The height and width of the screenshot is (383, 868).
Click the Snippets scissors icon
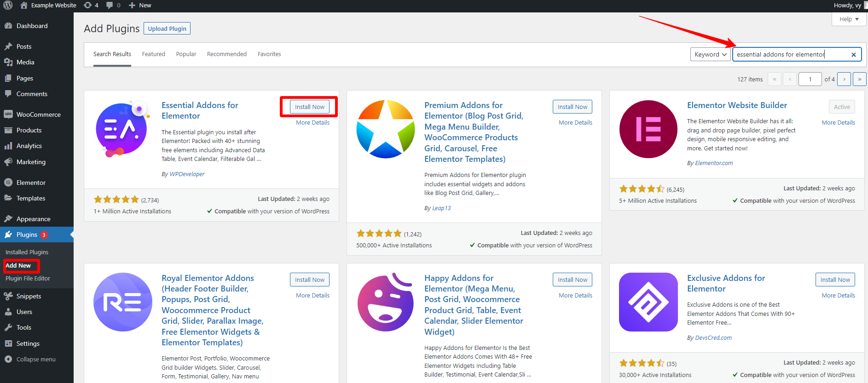(8, 296)
